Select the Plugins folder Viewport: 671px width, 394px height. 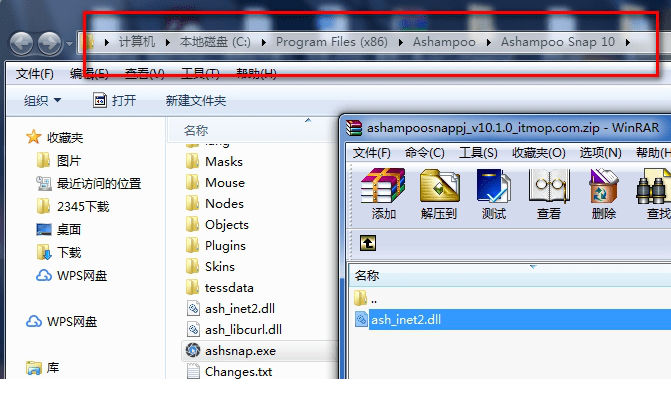point(216,245)
